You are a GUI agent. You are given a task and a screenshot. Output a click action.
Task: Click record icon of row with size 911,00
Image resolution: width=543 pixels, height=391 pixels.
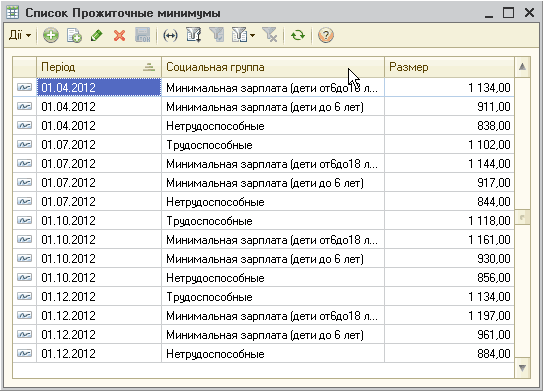pos(24,106)
